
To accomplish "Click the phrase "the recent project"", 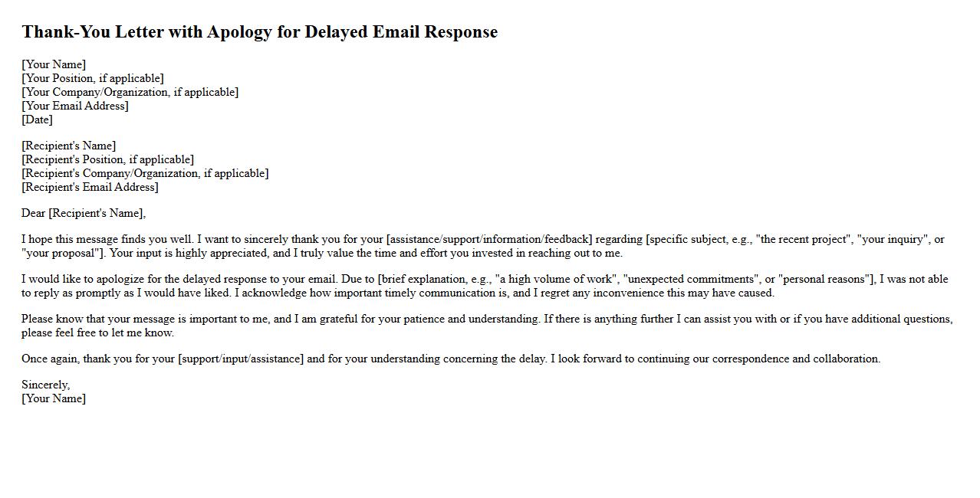I will [x=804, y=239].
